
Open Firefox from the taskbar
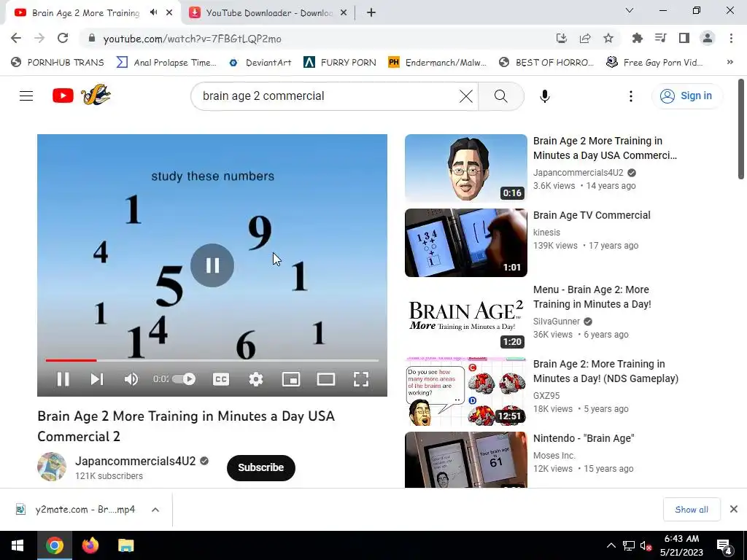[x=90, y=545]
